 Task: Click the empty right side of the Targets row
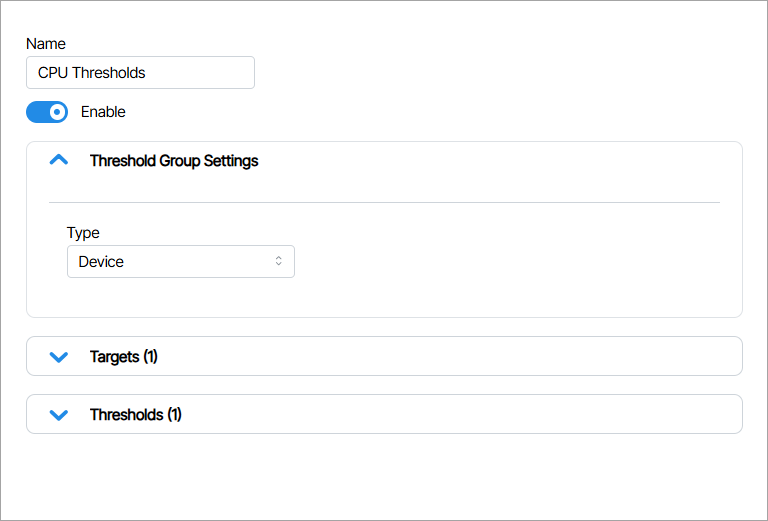(600, 356)
